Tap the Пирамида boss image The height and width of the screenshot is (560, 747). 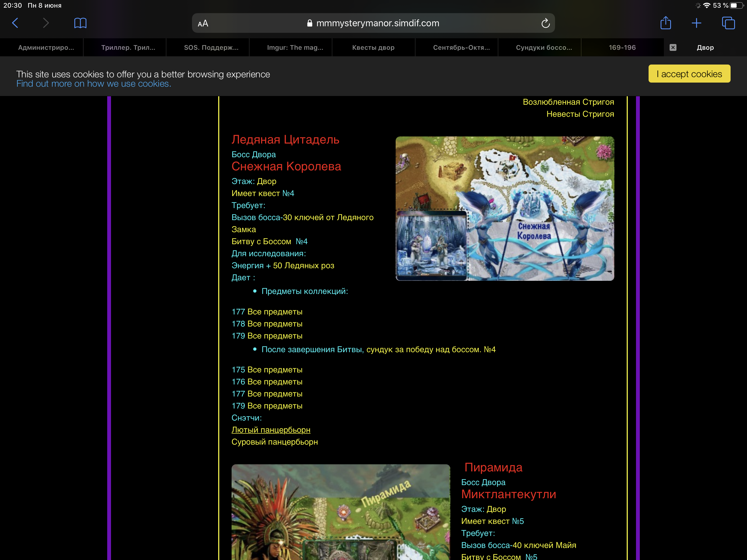point(341,512)
